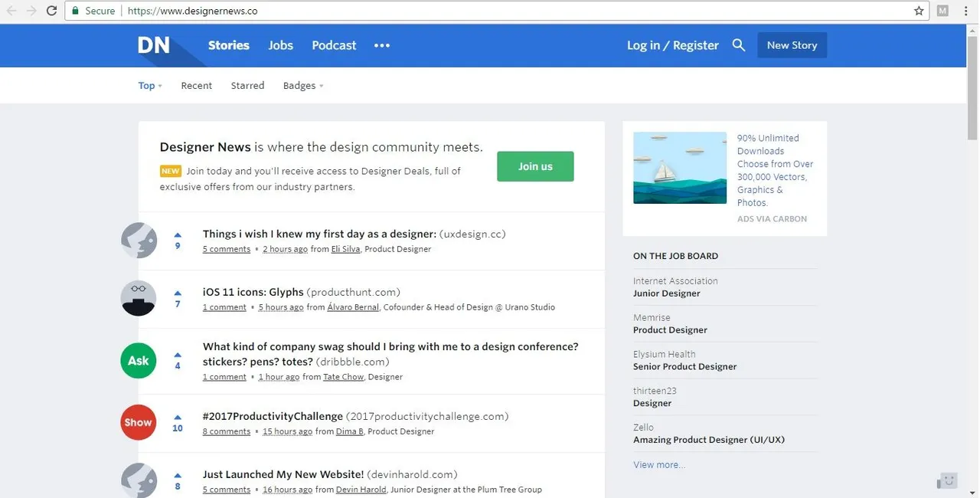Click Log in / Register

point(673,45)
